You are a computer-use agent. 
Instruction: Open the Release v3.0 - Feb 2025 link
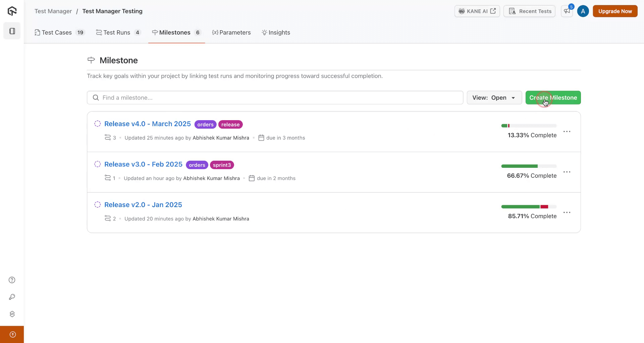[x=143, y=164]
